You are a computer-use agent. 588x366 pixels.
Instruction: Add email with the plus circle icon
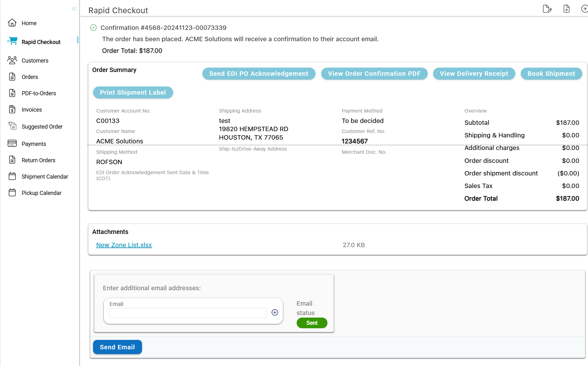click(x=275, y=312)
